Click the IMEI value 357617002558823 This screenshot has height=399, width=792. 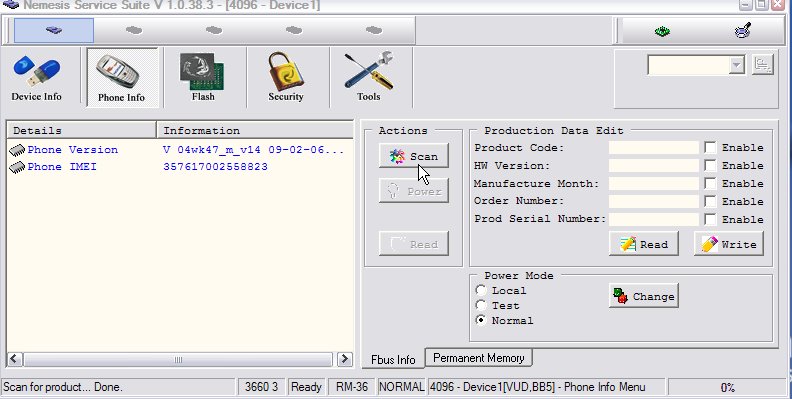(215, 167)
